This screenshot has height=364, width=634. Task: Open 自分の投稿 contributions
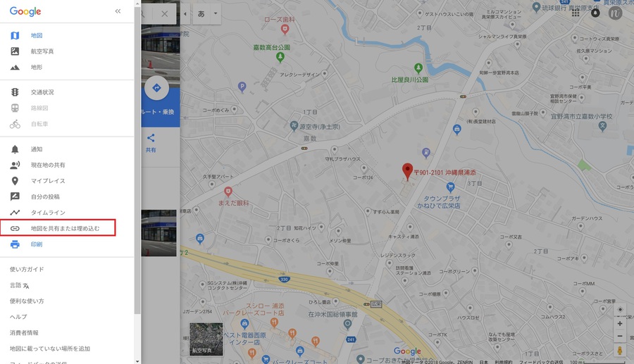[x=45, y=196]
